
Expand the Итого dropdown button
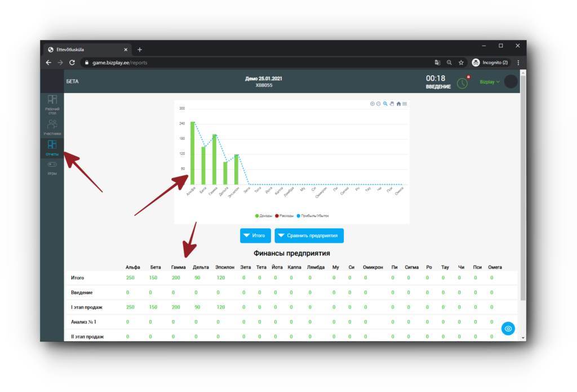point(255,235)
